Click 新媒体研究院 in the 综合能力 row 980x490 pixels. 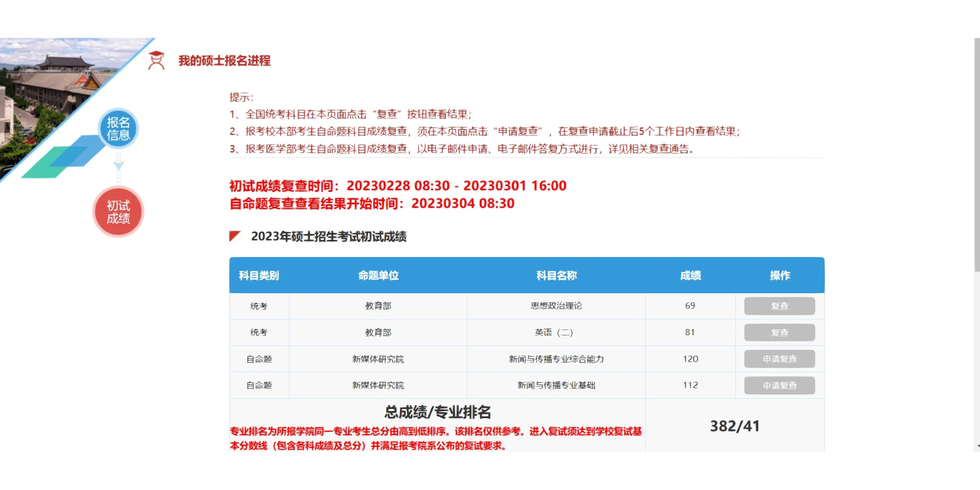(x=378, y=359)
